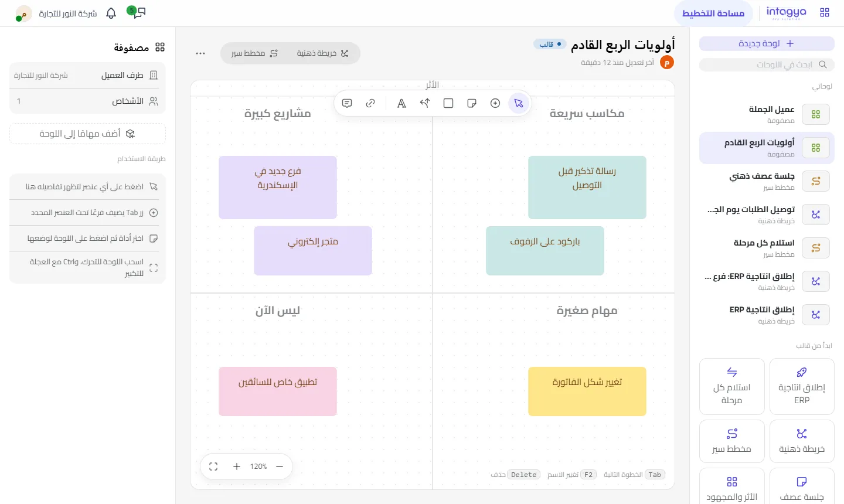The width and height of the screenshot is (844, 504).
Task: Switch to مخطط سير view
Action: (x=254, y=53)
